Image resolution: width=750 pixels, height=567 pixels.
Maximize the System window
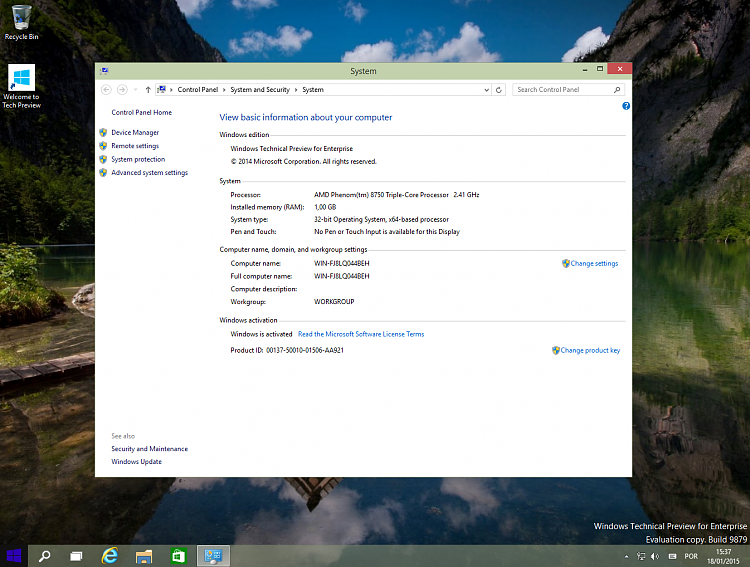coord(600,69)
